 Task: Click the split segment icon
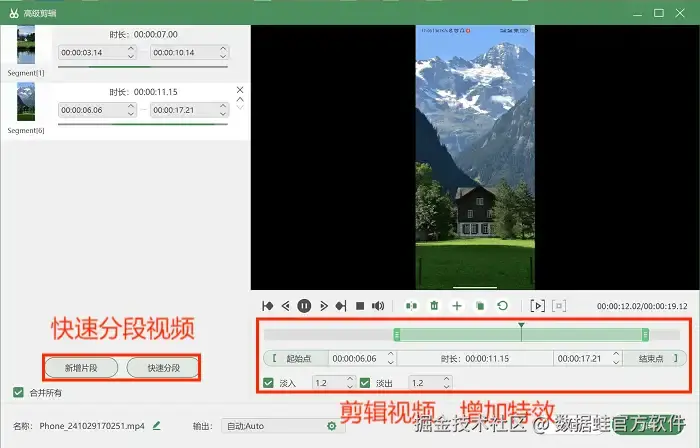click(x=411, y=306)
